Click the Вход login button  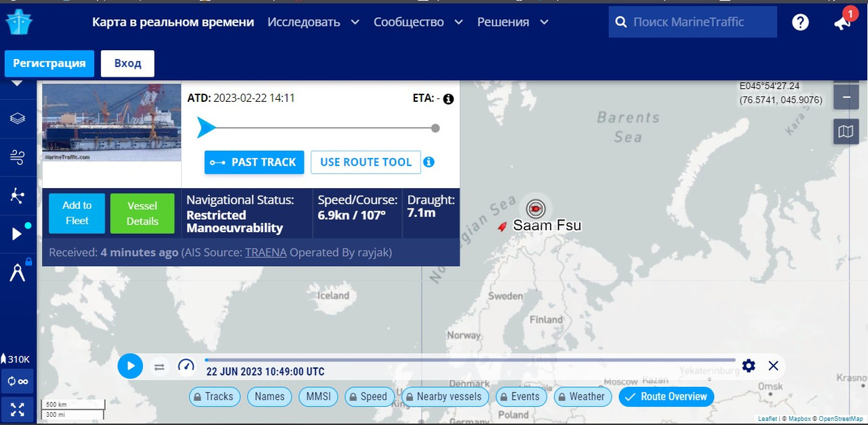tap(127, 63)
